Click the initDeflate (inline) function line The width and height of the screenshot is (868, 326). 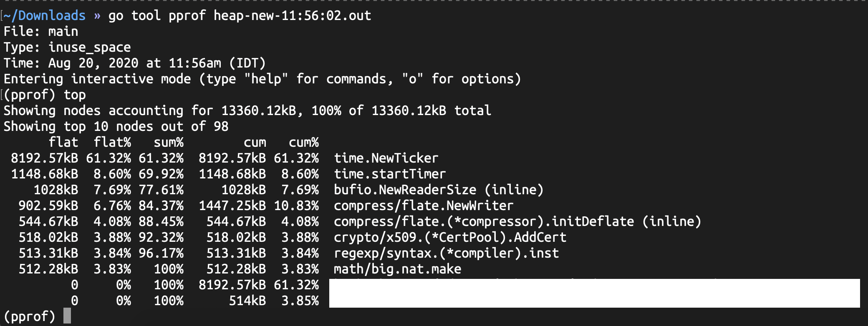[517, 222]
